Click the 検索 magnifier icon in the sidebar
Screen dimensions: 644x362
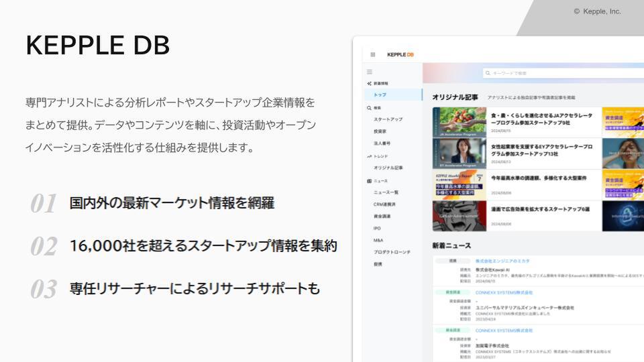pos(369,108)
